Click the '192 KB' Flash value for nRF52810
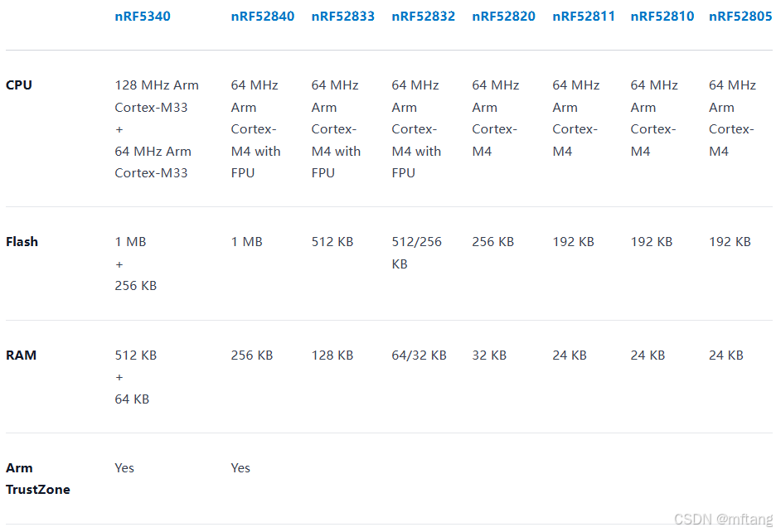This screenshot has width=776, height=532. point(652,241)
